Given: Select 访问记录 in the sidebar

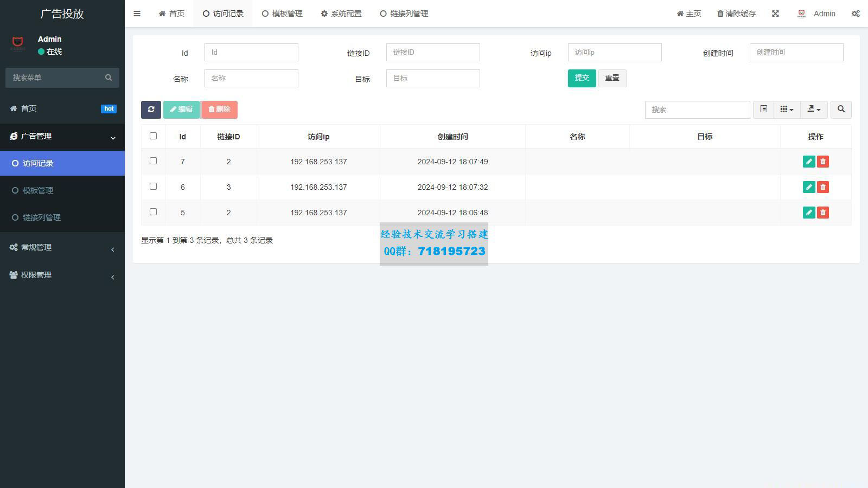Looking at the screenshot, I should (62, 163).
